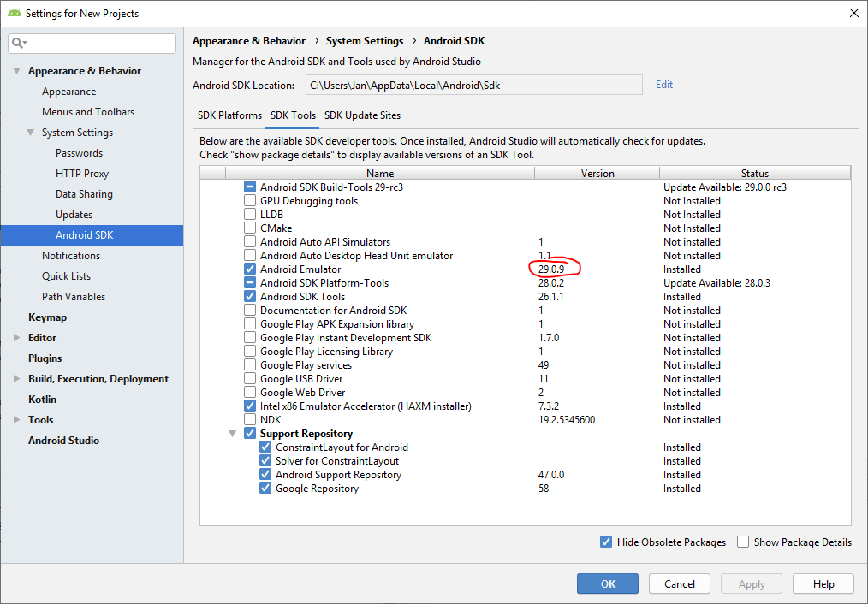Select HTTP Proxy settings
Image resolution: width=868 pixels, height=604 pixels.
82,173
